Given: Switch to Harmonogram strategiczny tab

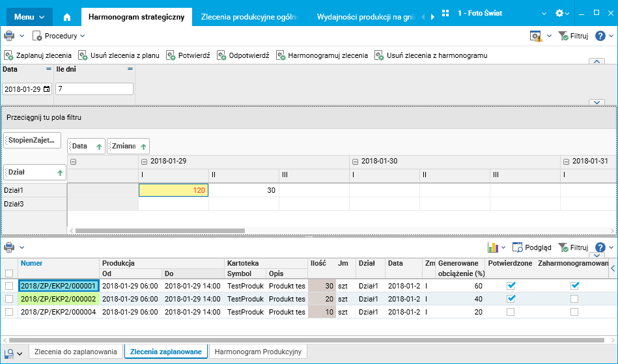Looking at the screenshot, I should (136, 17).
